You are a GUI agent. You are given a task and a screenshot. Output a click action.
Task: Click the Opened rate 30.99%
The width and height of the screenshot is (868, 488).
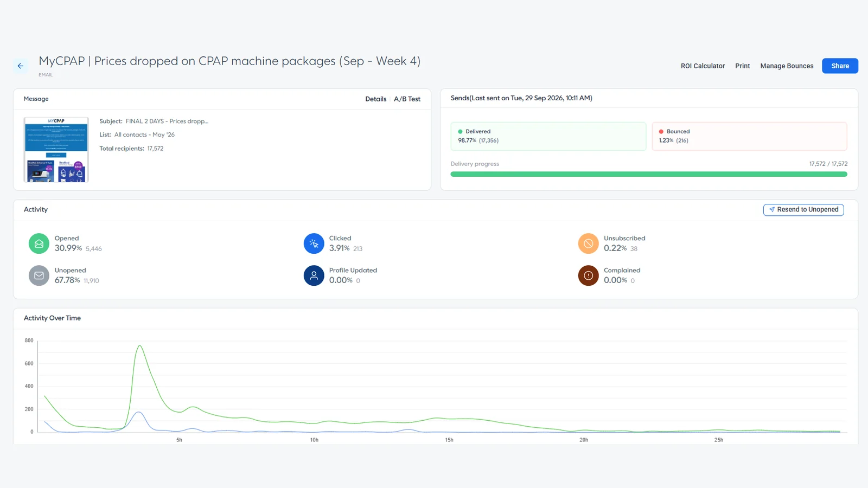click(x=68, y=248)
